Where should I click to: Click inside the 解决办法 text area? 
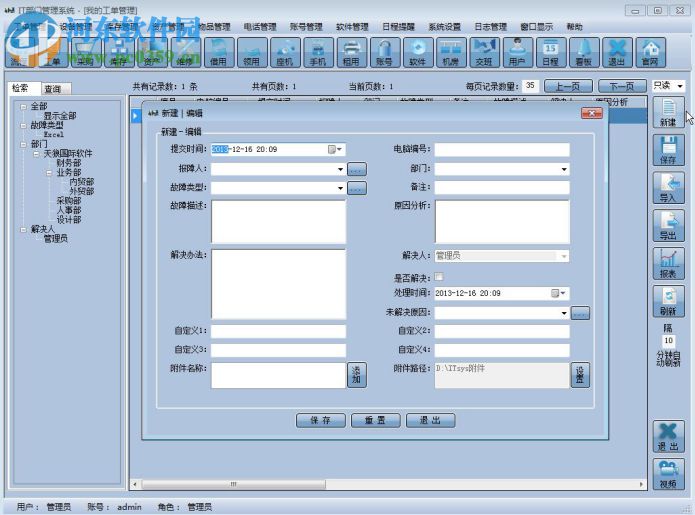278,284
